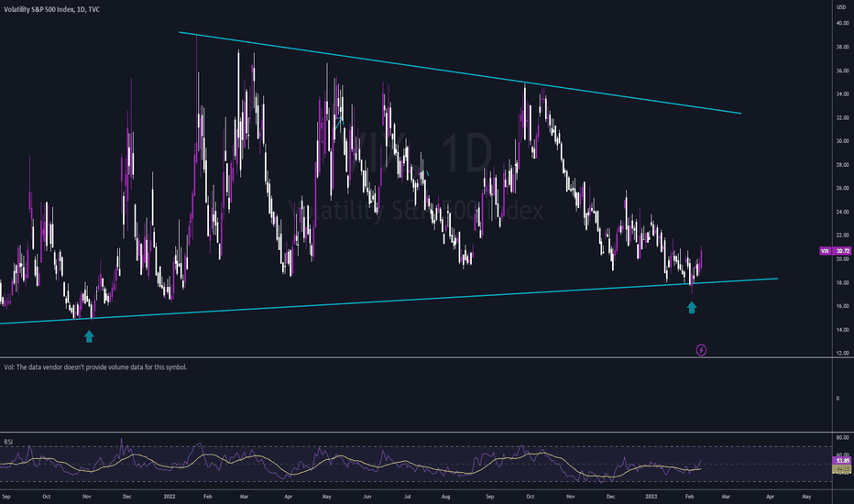Click the 24.00 price axis label
The height and width of the screenshot is (504, 854).
(x=843, y=212)
